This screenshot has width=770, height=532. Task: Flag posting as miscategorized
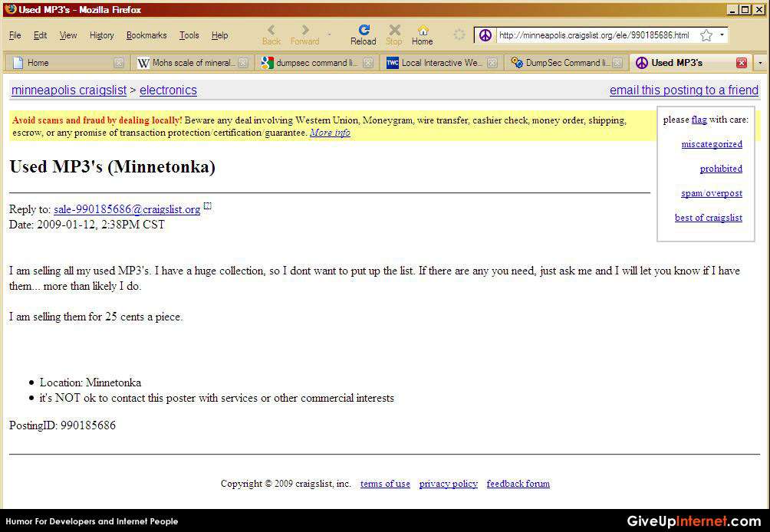pos(712,144)
